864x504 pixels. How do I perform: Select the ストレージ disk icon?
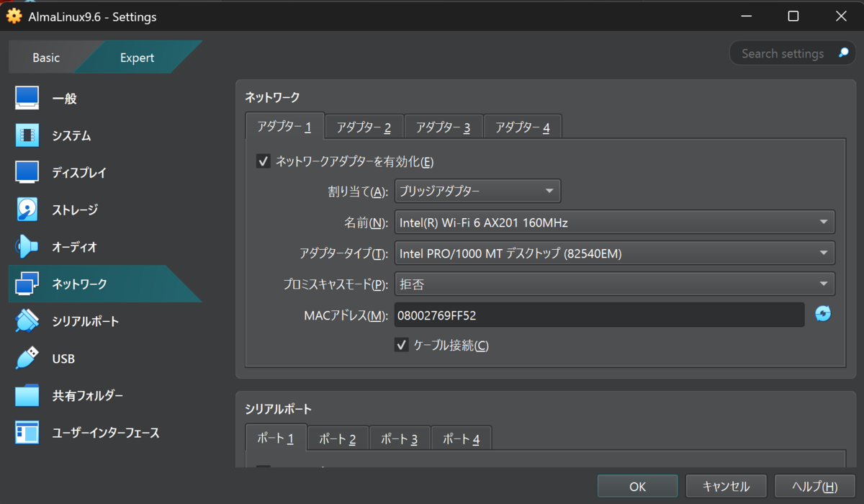tap(27, 210)
